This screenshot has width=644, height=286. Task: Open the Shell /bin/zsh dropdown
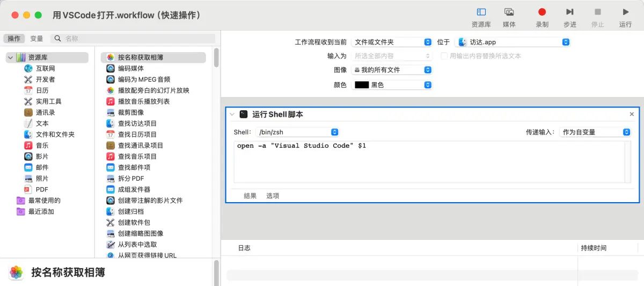click(297, 132)
